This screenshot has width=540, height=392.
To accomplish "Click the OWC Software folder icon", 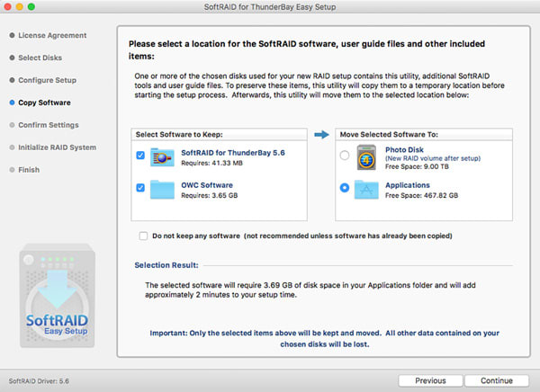I will click(163, 191).
